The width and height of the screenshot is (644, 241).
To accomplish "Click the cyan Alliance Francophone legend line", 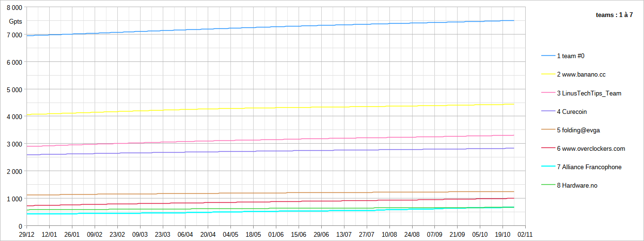I will point(548,167).
